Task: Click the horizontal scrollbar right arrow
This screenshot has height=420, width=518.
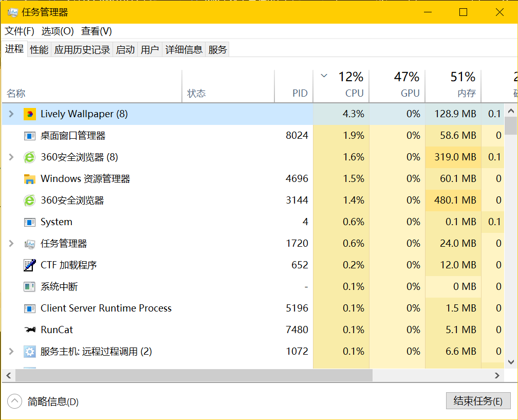Action: point(497,376)
